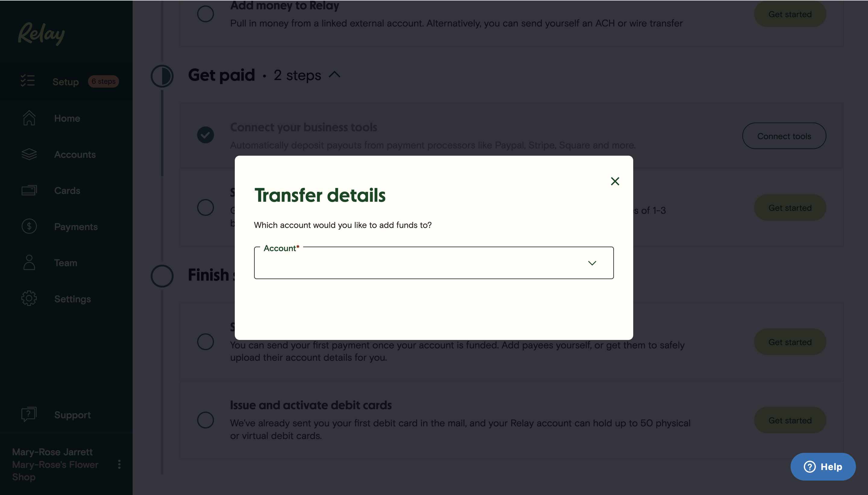The width and height of the screenshot is (868, 495).
Task: Click the Team person icon
Action: point(29,262)
